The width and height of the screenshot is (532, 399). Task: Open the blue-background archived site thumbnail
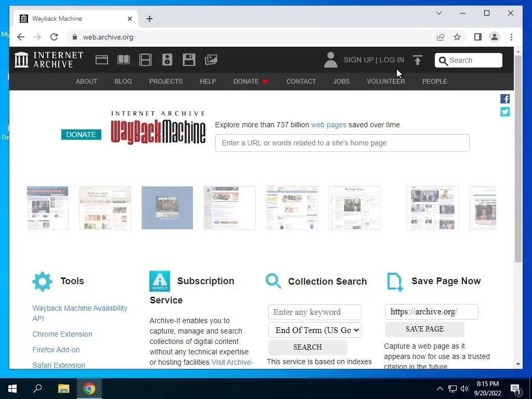[x=167, y=208]
